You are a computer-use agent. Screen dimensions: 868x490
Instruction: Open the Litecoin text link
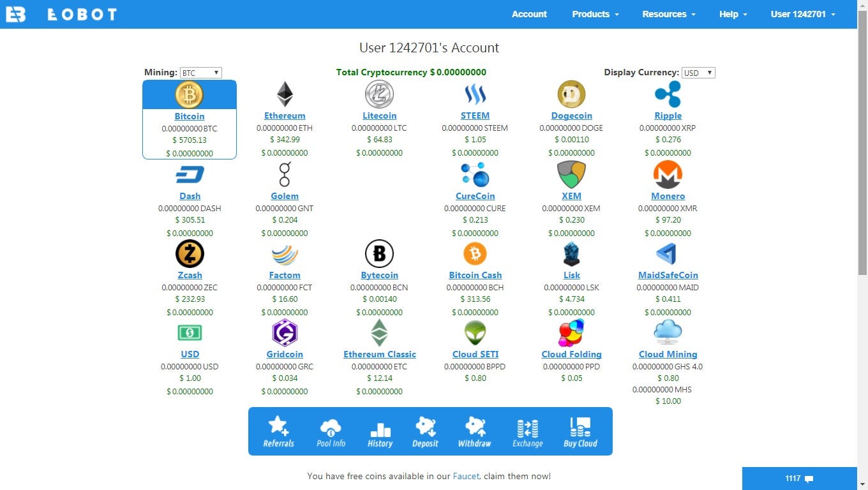click(379, 115)
